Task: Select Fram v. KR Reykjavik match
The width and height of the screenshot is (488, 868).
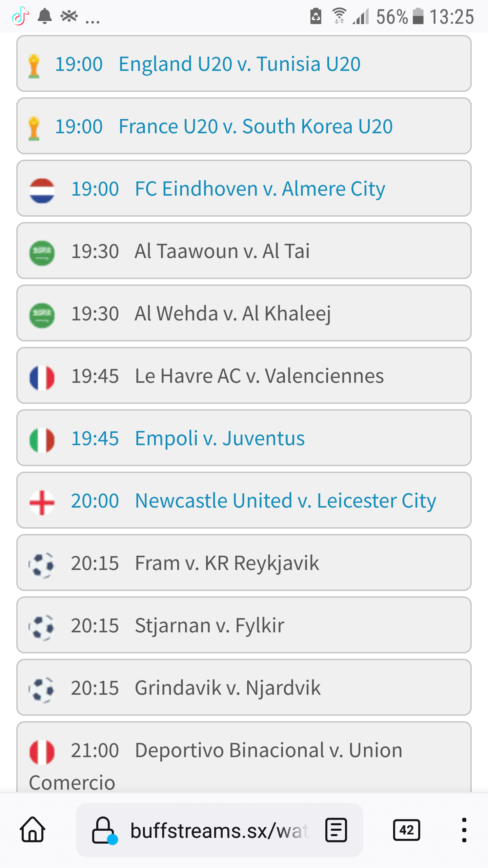Action: (x=244, y=563)
